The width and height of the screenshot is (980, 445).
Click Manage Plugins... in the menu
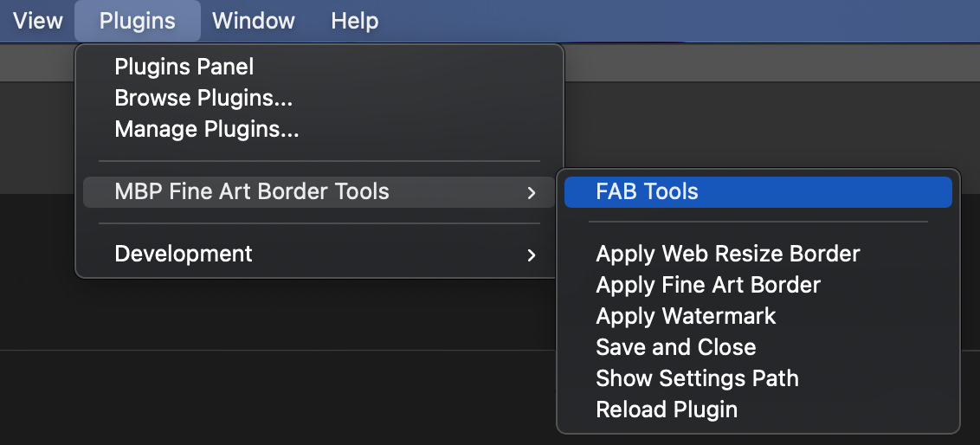coord(207,130)
